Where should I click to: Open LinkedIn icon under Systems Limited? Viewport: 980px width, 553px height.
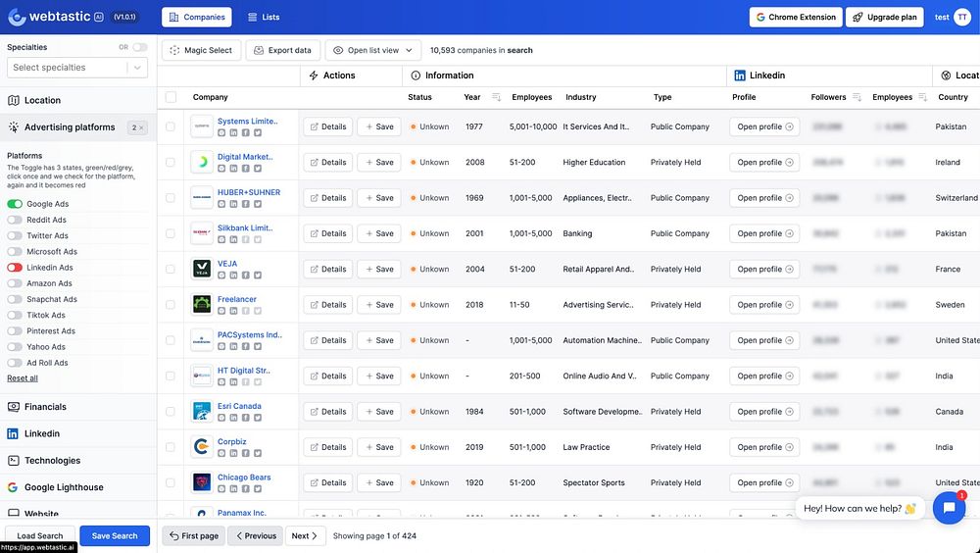[233, 132]
